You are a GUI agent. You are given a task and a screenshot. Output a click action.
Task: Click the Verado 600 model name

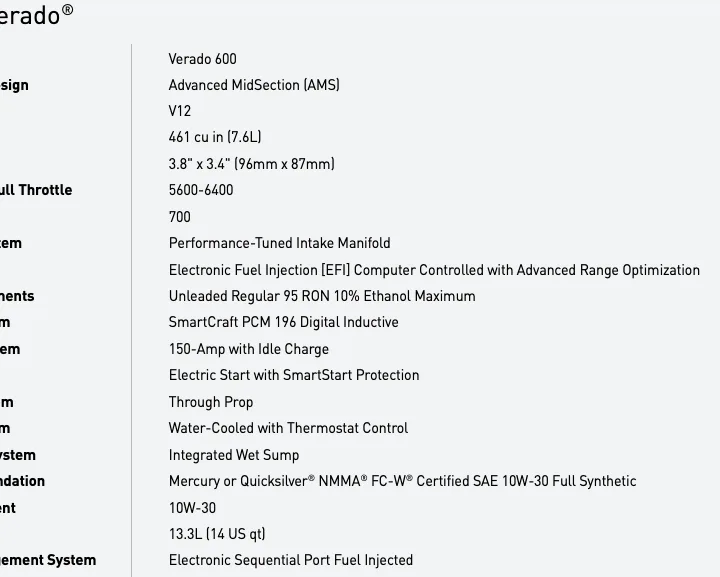click(x=202, y=59)
